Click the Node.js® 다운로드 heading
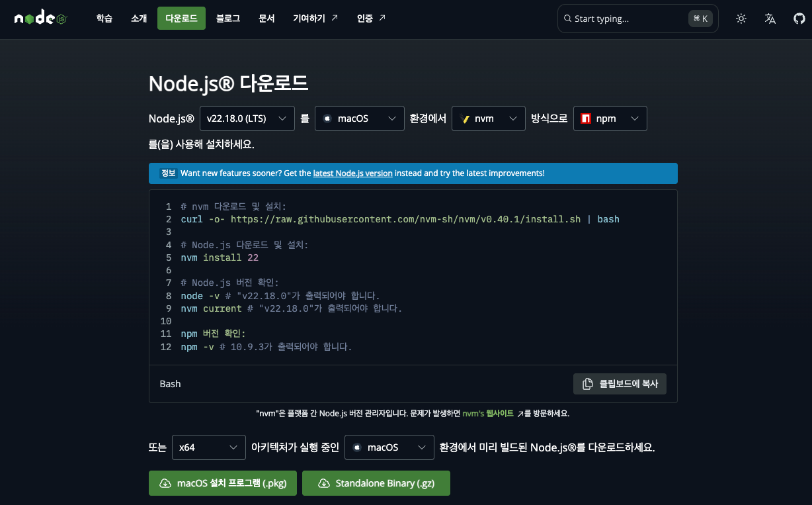This screenshot has width=812, height=505. pyautogui.click(x=229, y=83)
